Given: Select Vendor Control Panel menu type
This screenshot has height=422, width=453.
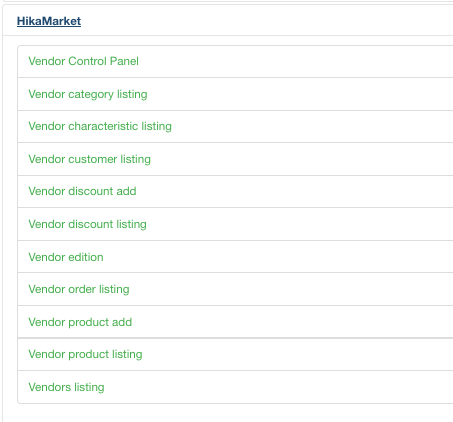Looking at the screenshot, I should click(x=83, y=61).
